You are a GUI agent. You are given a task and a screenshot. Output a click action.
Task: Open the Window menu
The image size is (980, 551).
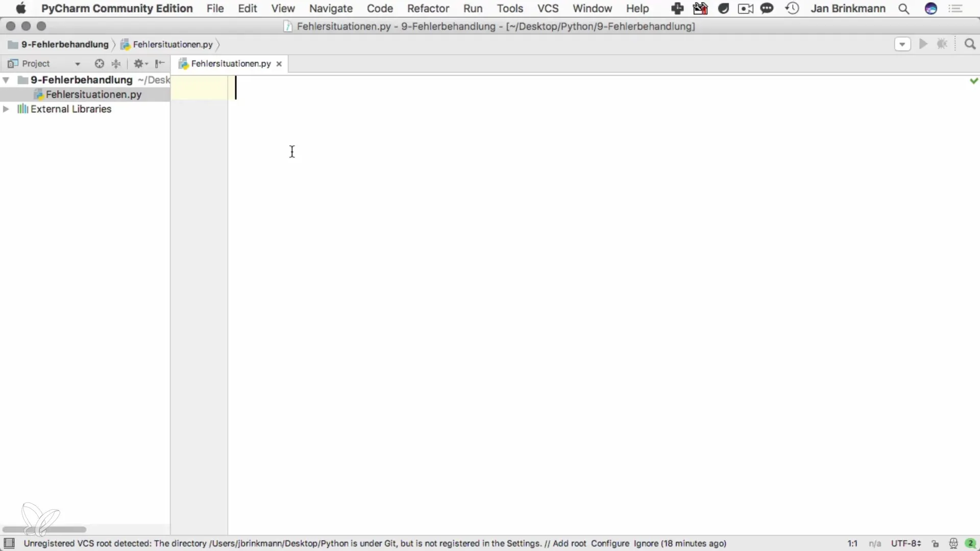592,9
